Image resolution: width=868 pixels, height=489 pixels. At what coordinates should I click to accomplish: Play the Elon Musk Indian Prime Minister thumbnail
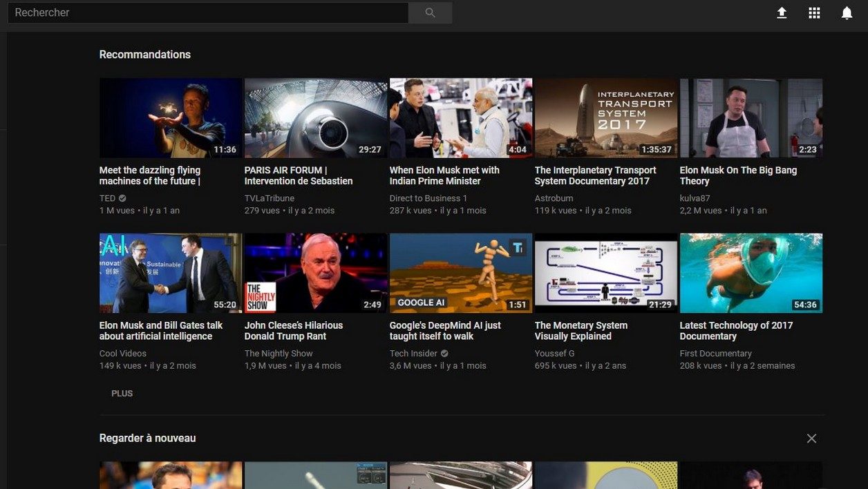(x=461, y=118)
